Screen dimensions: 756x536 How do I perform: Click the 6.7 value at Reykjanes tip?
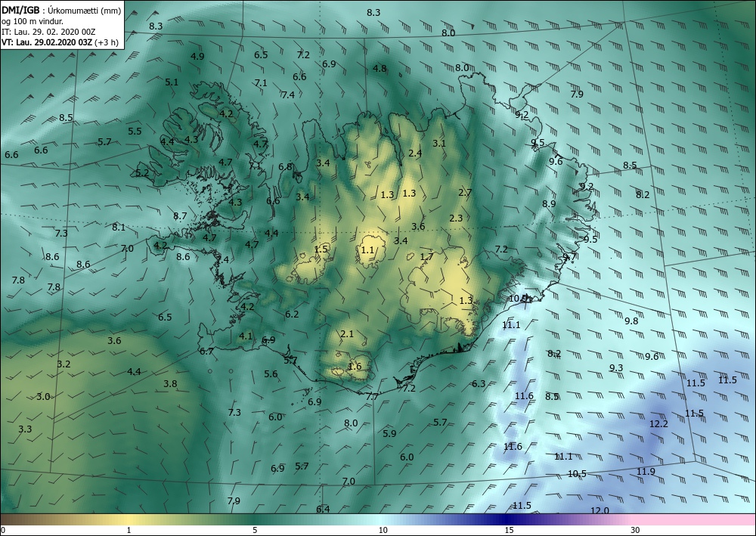coord(206,352)
